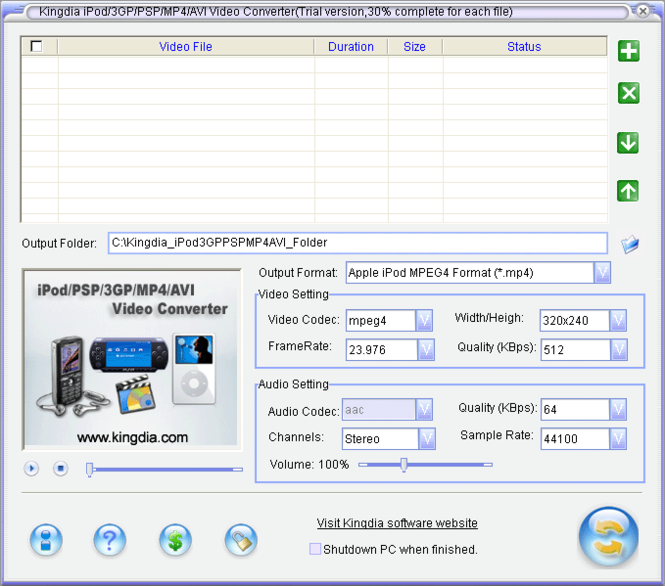Move file up with green up arrow
The width and height of the screenshot is (665, 586).
tap(628, 191)
